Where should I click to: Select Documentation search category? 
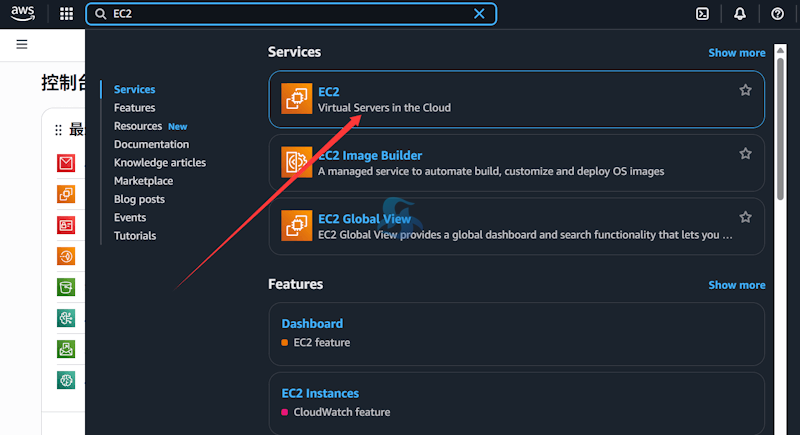point(151,144)
